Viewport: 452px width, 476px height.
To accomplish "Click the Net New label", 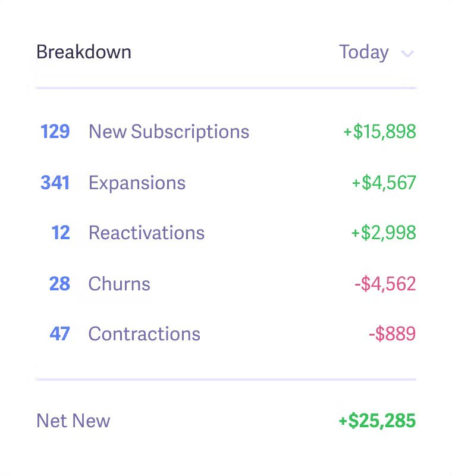I will pyautogui.click(x=73, y=421).
